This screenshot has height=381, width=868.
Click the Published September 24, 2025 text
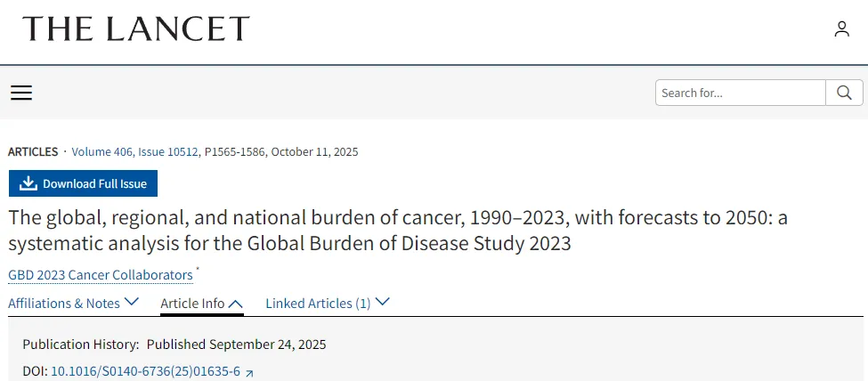pos(236,345)
